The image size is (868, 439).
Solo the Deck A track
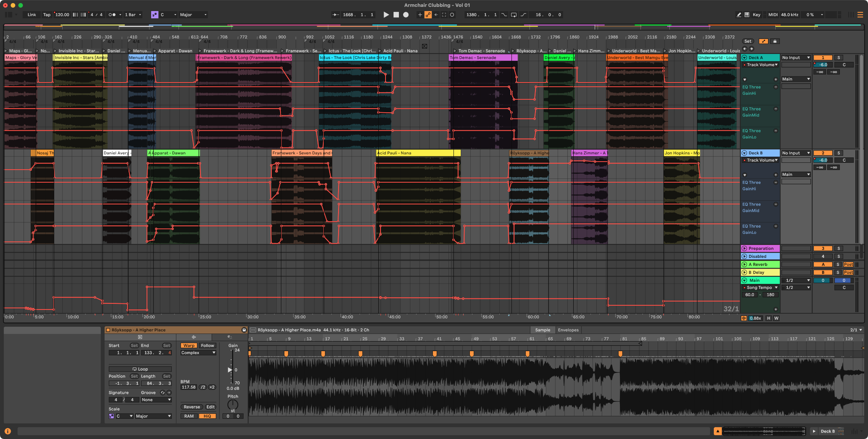coord(839,58)
